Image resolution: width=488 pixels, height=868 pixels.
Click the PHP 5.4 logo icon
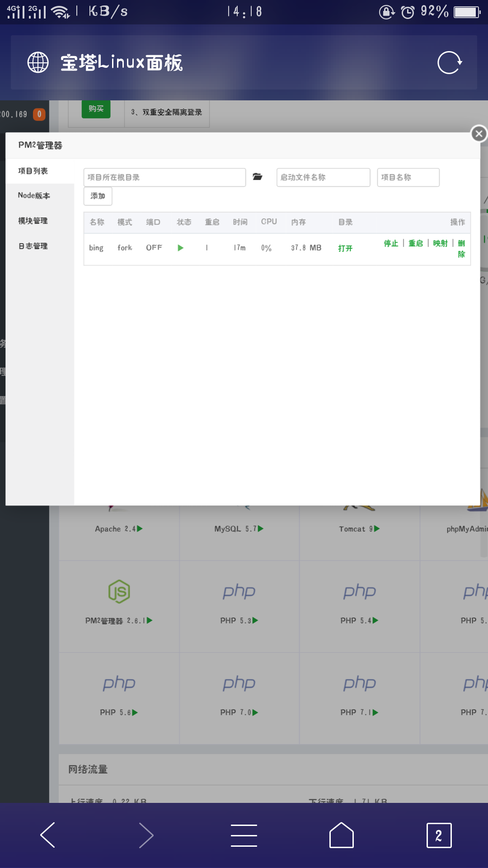360,591
